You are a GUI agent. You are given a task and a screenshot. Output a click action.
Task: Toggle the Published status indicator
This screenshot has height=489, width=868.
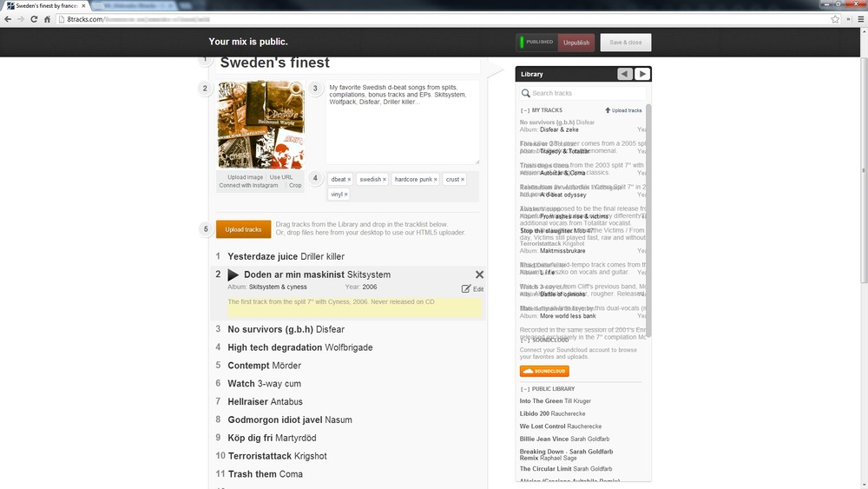[537, 42]
